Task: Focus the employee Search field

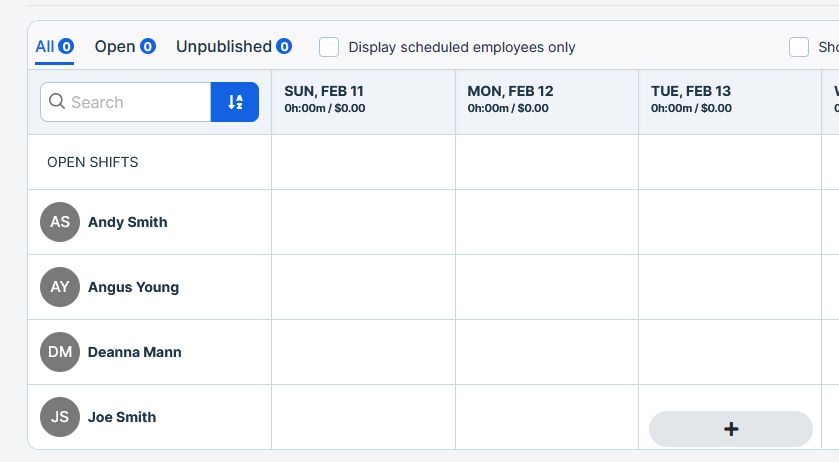Action: pos(126,102)
